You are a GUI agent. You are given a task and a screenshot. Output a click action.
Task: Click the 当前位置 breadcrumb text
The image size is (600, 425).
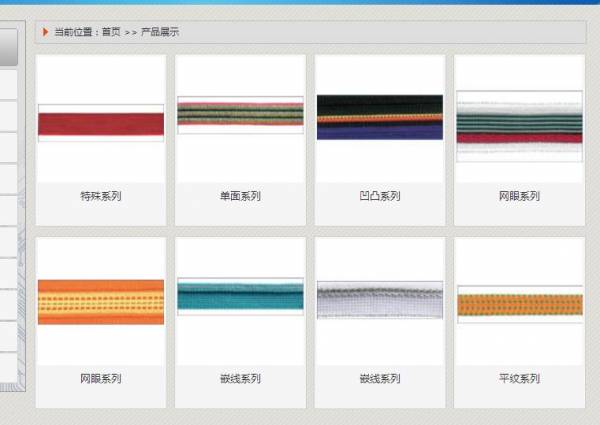(x=75, y=32)
